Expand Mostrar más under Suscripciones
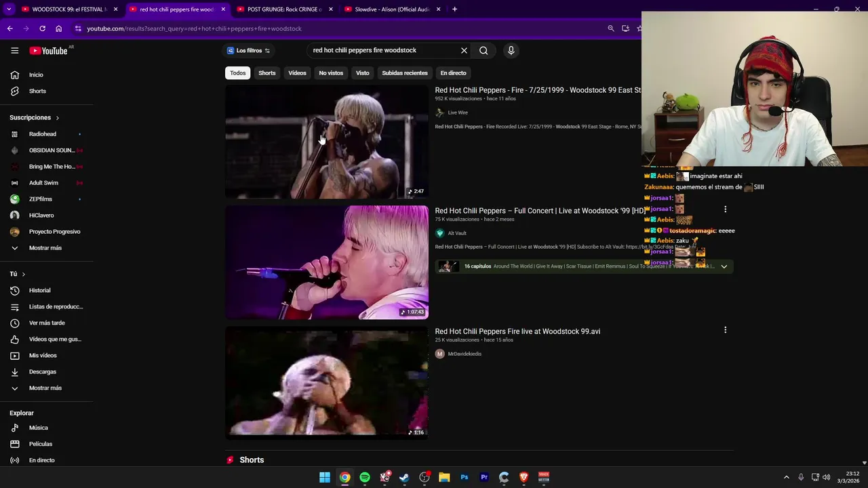 [46, 248]
